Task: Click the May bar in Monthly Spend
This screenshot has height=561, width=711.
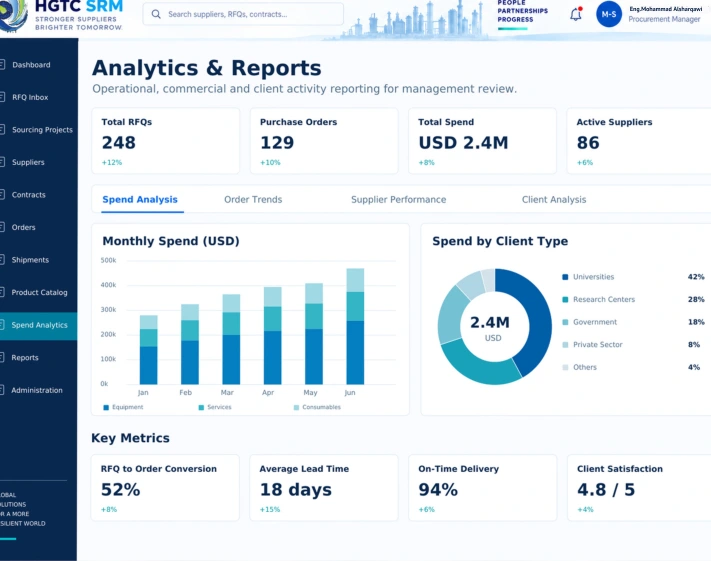Action: [314, 334]
